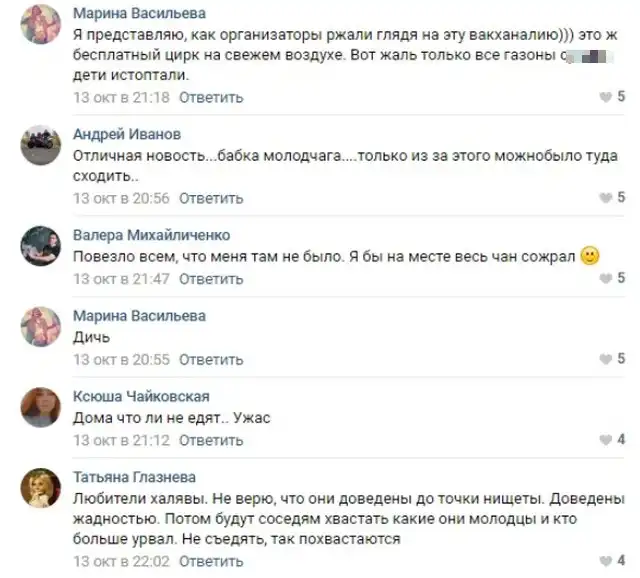Click Ответить under the Дичь comment
Viewport: 640px width, 578px height.
(x=211, y=360)
